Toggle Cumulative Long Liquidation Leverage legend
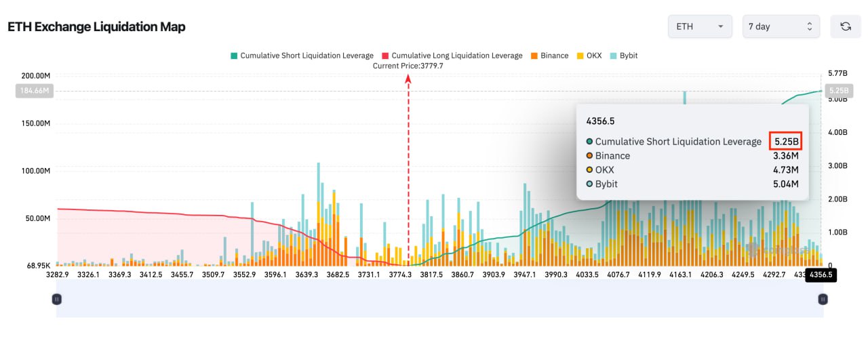This screenshot has height=345, width=868. click(x=452, y=56)
